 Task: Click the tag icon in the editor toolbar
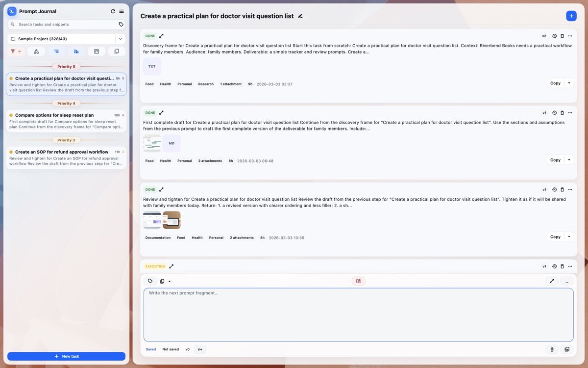[x=150, y=281]
